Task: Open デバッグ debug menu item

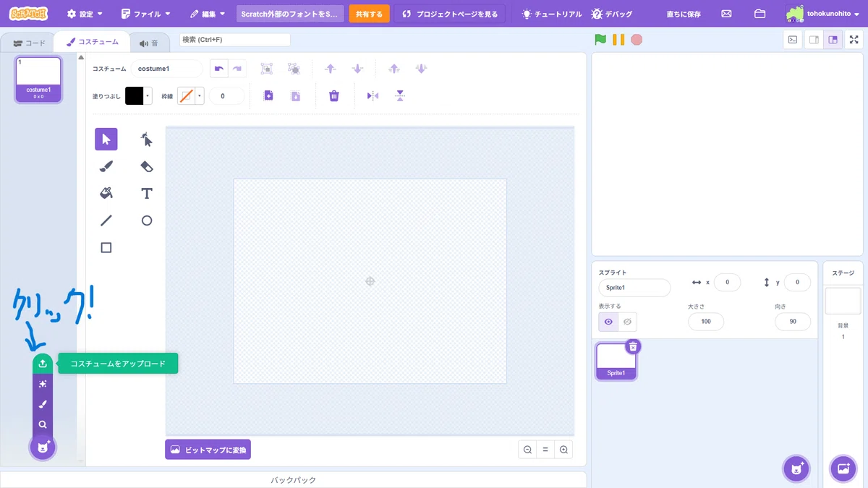Action: pos(612,14)
